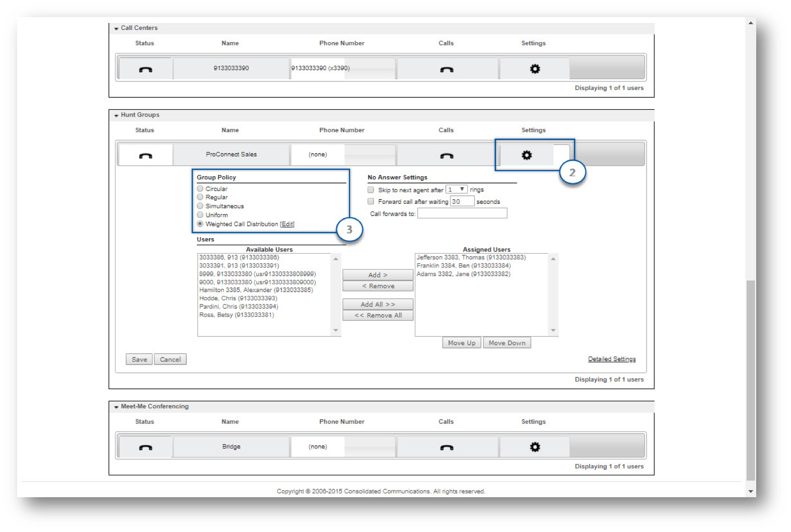This screenshot has width=791, height=532.
Task: Click the Move Down button
Action: 507,343
